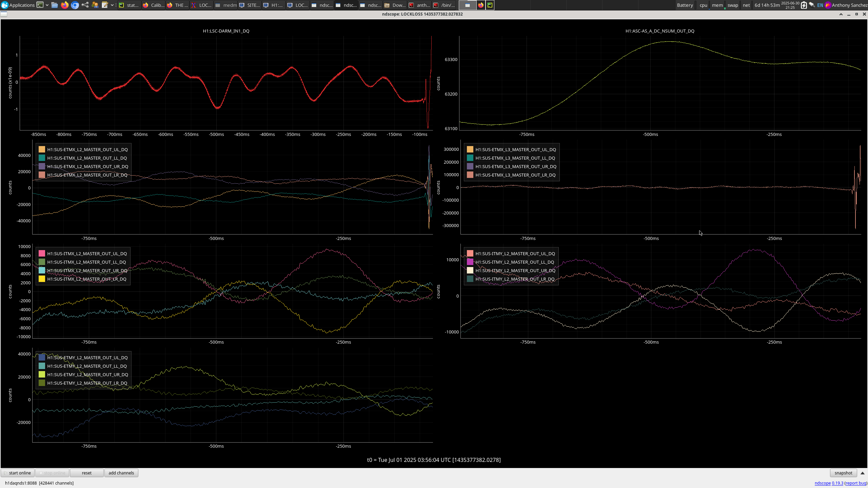The image size is (868, 488).
Task: Switch to the 'anth...' terminal window
Action: [x=419, y=5]
